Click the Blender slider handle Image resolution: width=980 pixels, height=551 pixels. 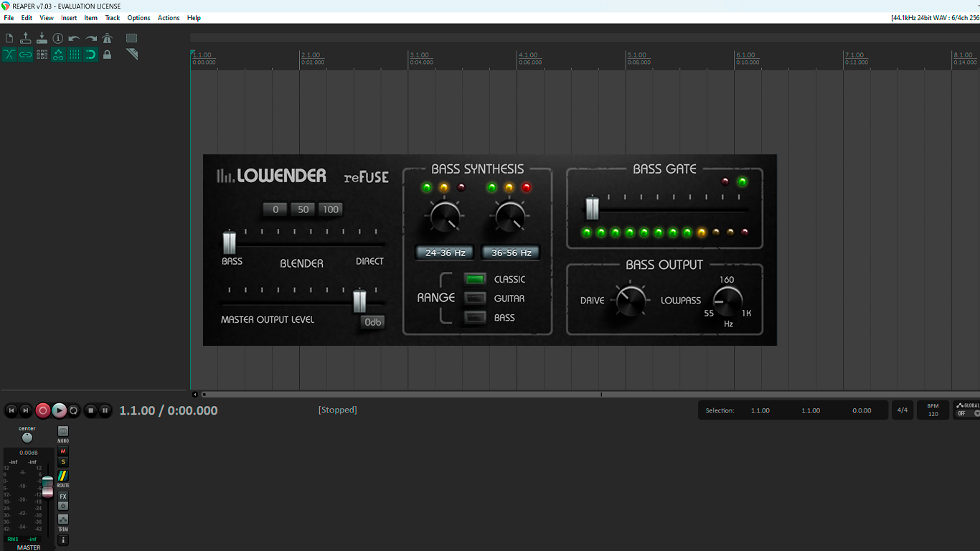tap(229, 242)
